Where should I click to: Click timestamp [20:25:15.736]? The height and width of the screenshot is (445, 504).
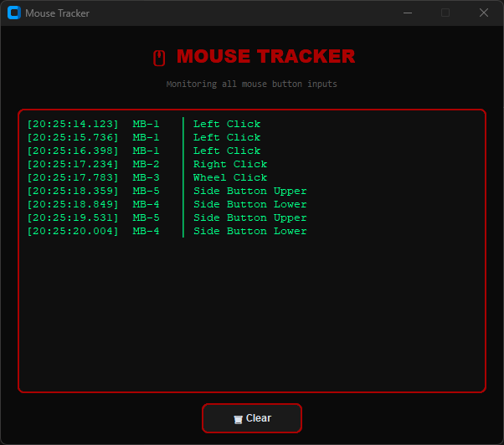click(73, 138)
